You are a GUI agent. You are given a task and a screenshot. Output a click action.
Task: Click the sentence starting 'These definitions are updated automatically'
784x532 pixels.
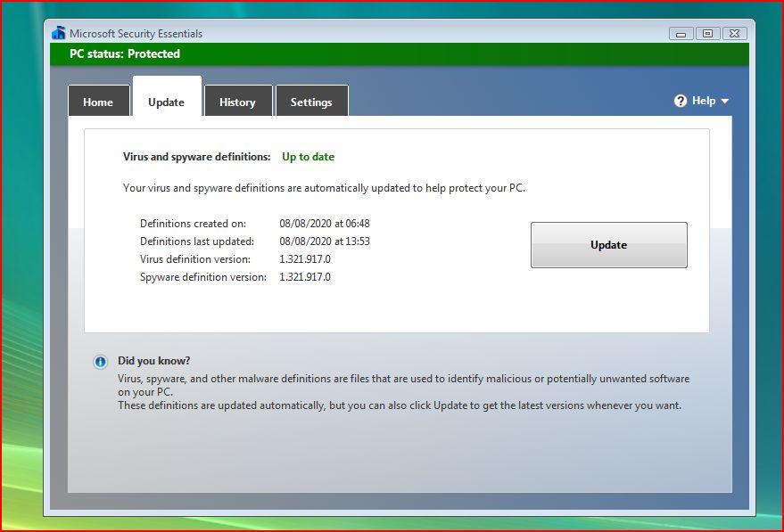point(400,405)
